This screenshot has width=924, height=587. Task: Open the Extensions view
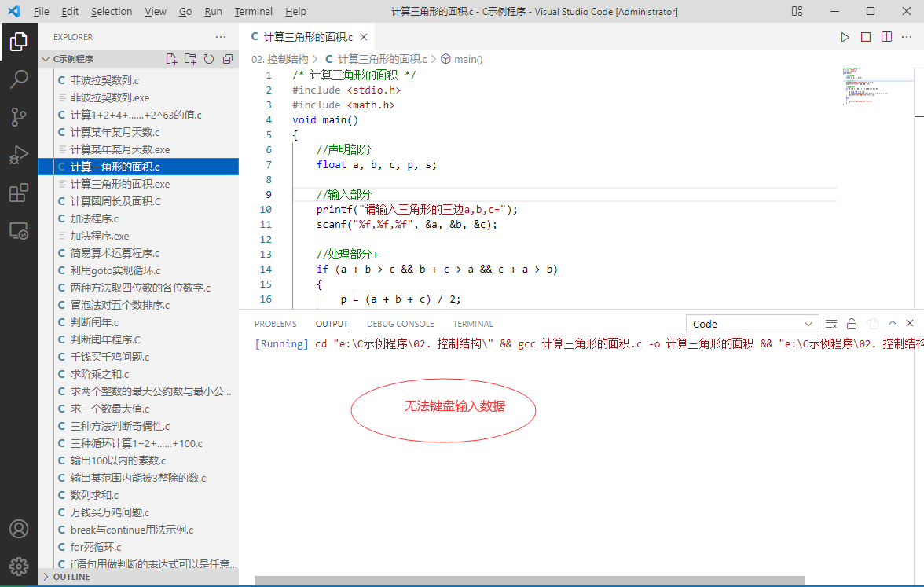point(19,192)
